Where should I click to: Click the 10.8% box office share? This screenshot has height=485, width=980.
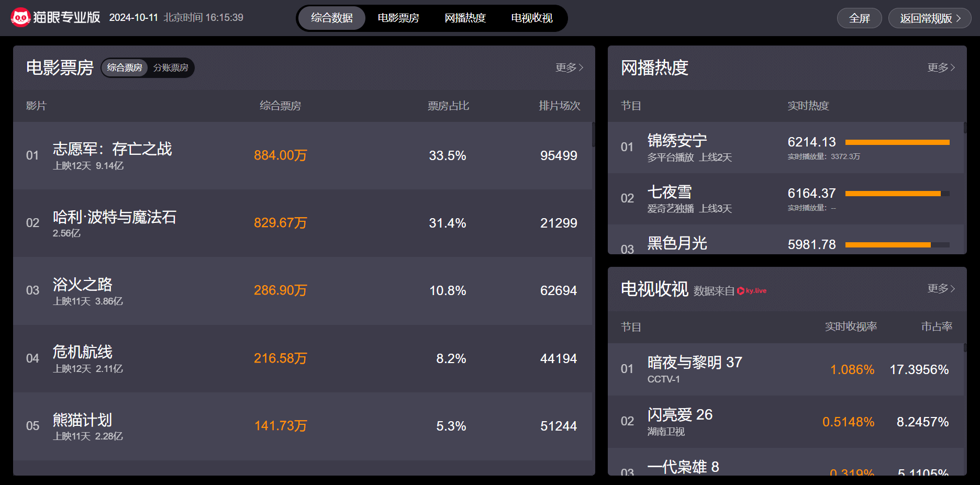point(448,290)
